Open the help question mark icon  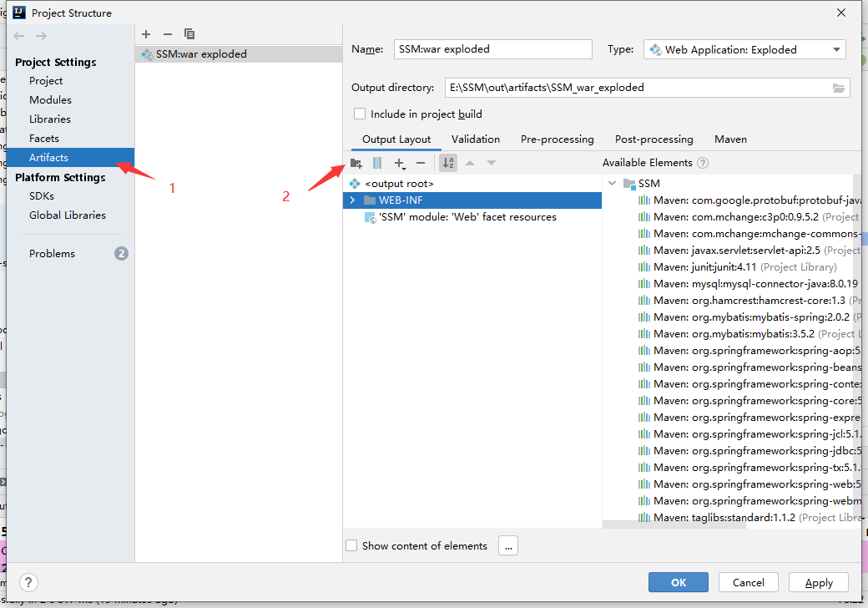pos(28,582)
